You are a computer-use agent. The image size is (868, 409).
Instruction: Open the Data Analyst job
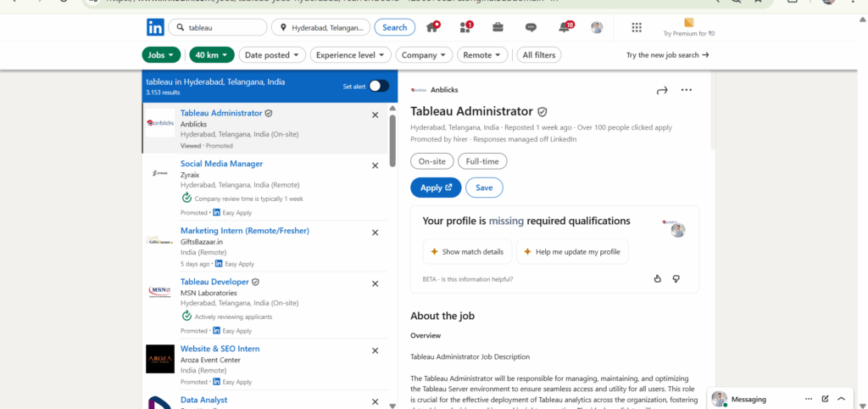click(x=203, y=400)
